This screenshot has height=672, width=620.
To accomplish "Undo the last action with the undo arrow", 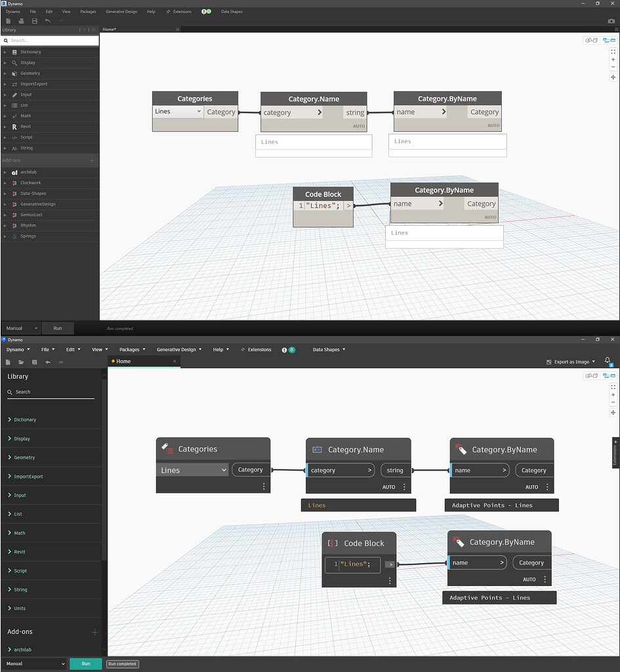I will click(47, 362).
